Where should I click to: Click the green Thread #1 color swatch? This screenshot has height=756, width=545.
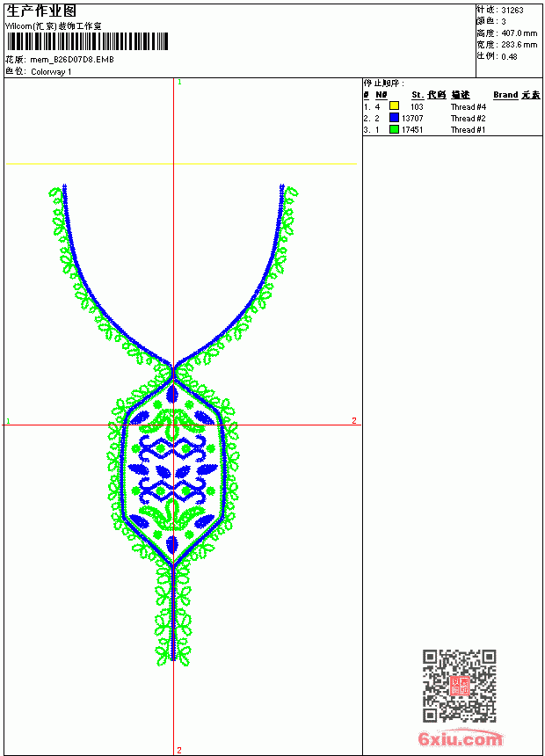tap(394, 129)
